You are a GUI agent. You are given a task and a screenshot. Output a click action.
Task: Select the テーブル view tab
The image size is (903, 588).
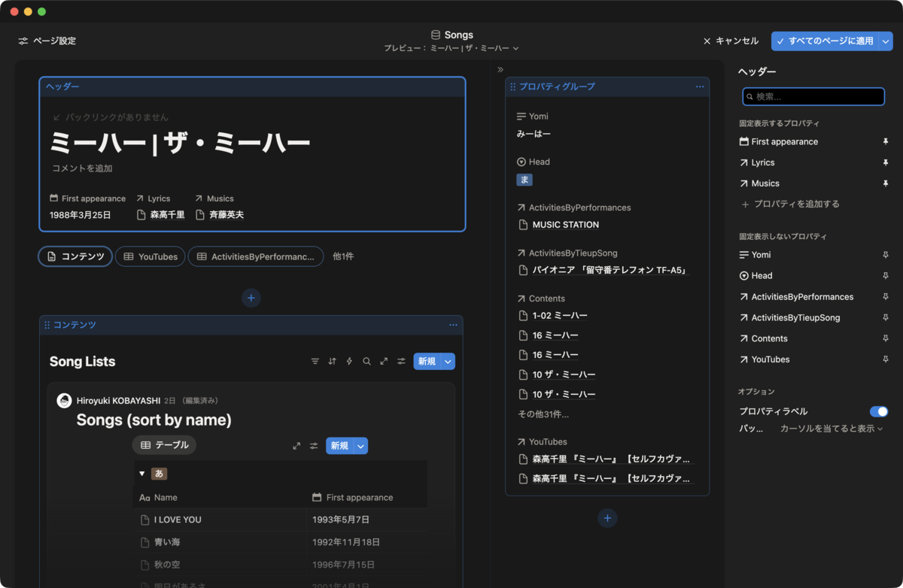point(164,445)
